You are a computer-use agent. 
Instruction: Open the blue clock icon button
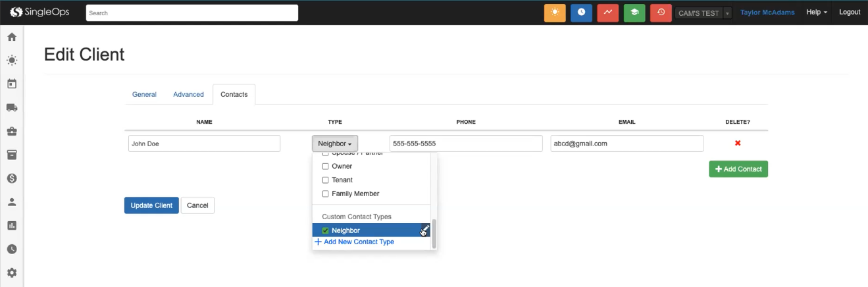(581, 13)
